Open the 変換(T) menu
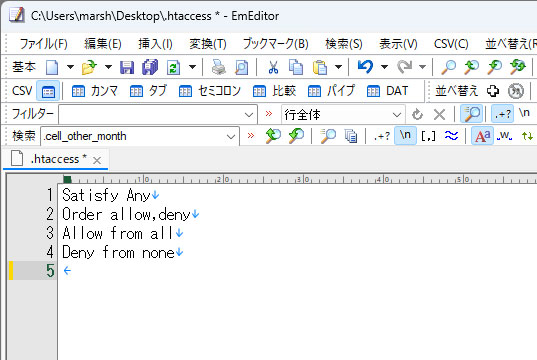 [x=208, y=44]
